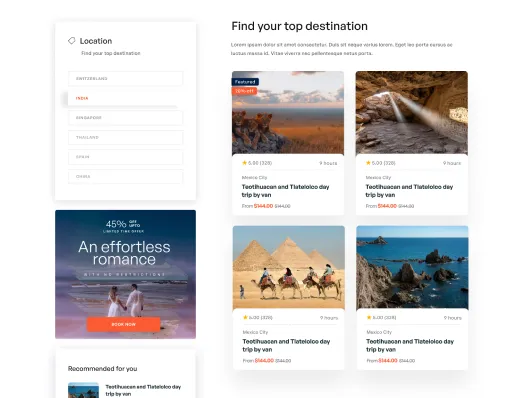
Task: Click 9 hours label on sea coast card
Action: coord(452,318)
